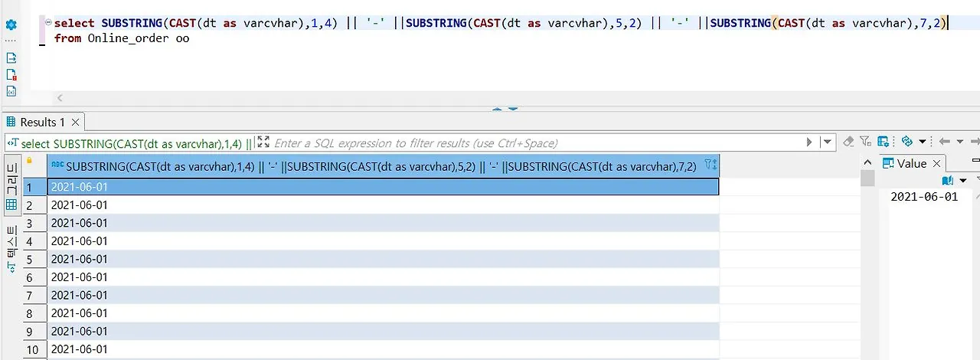Click the results scrollbar up arrow

(x=867, y=162)
